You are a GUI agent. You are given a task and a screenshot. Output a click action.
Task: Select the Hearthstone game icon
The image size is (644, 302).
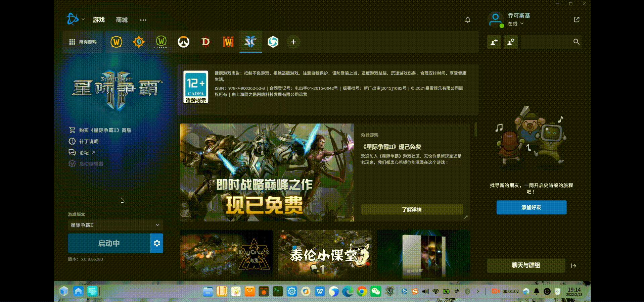(x=139, y=42)
